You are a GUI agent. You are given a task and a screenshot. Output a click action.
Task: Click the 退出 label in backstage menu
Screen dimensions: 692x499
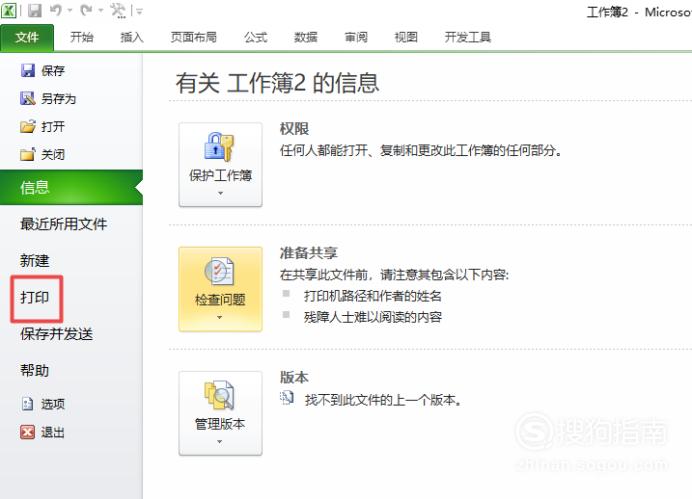coord(53,432)
